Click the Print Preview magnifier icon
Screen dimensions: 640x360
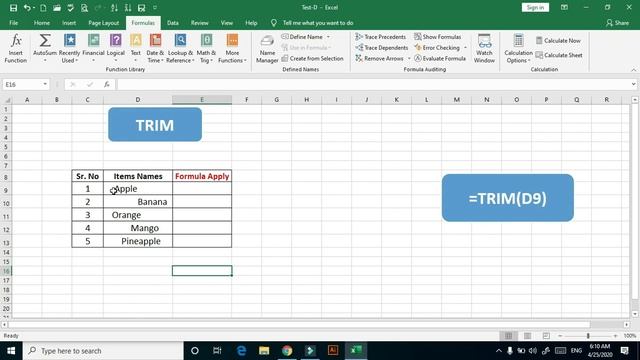[x=84, y=8]
